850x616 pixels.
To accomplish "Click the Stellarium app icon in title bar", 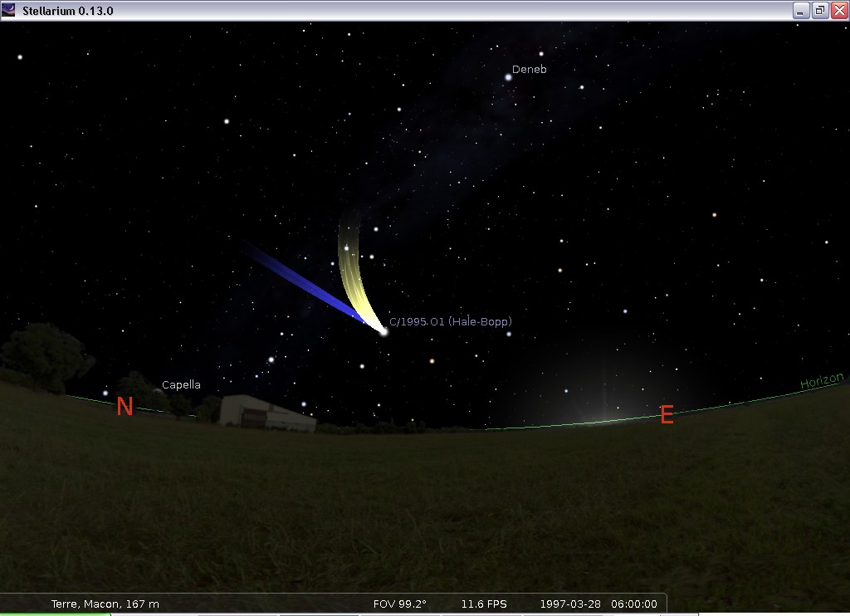I will coord(8,10).
